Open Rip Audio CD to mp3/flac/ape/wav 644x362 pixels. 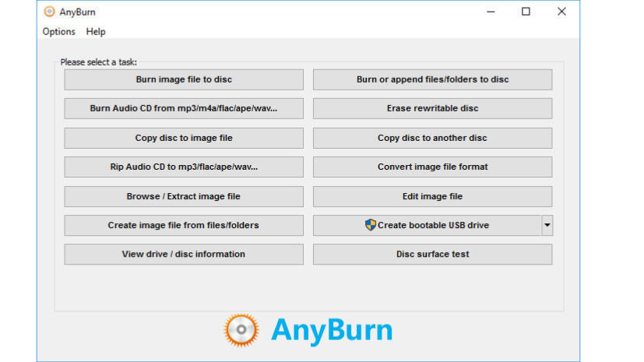(184, 167)
